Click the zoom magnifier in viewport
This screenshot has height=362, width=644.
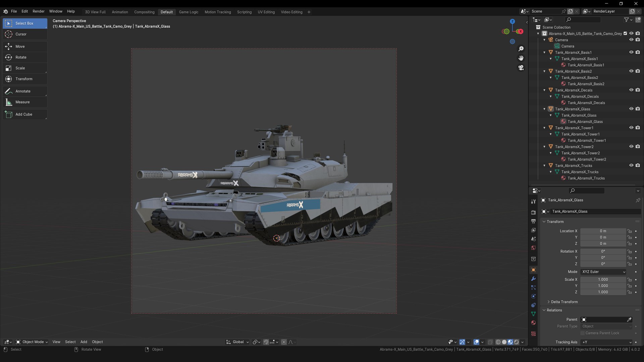click(x=521, y=49)
